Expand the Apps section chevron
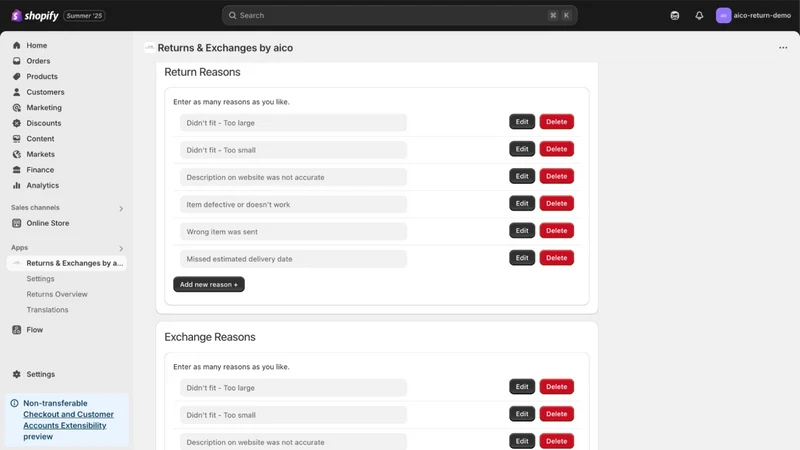This screenshot has width=800, height=450. click(121, 248)
